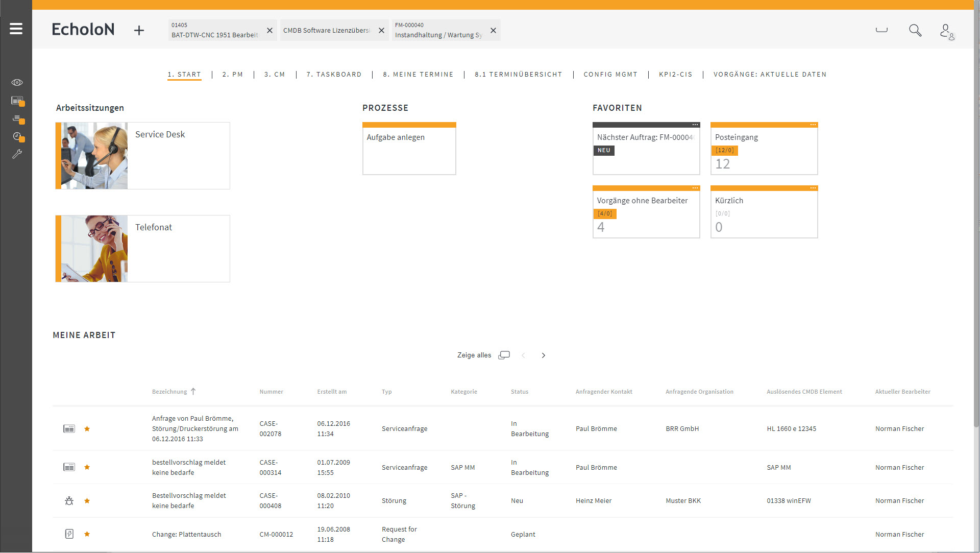Open the ellipsis menu on the Kürzlich tile
Screen dimensions: 980x553
813,188
